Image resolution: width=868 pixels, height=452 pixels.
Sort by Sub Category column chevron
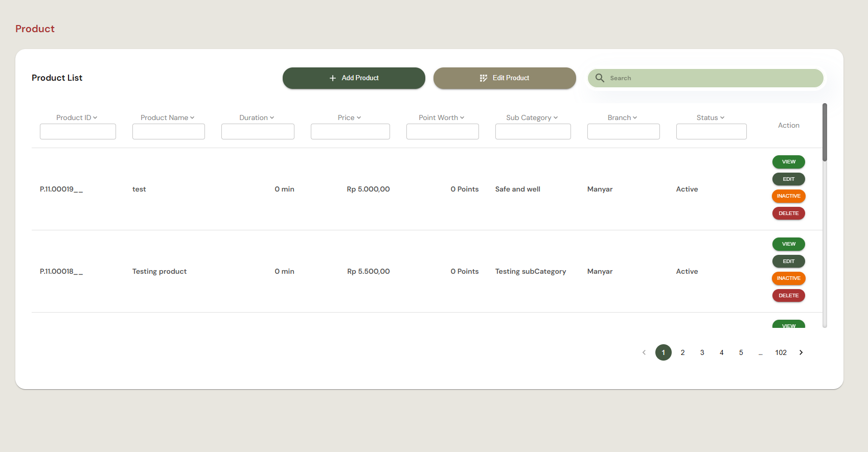tap(556, 117)
